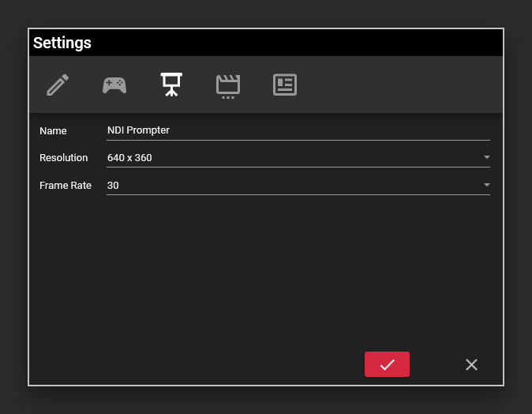This screenshot has height=414, width=532.
Task: Select the presentation screen output tab
Action: pyautogui.click(x=171, y=85)
